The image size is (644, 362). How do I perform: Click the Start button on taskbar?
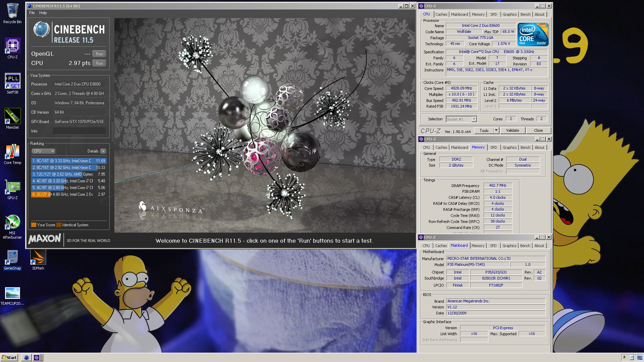(9, 358)
